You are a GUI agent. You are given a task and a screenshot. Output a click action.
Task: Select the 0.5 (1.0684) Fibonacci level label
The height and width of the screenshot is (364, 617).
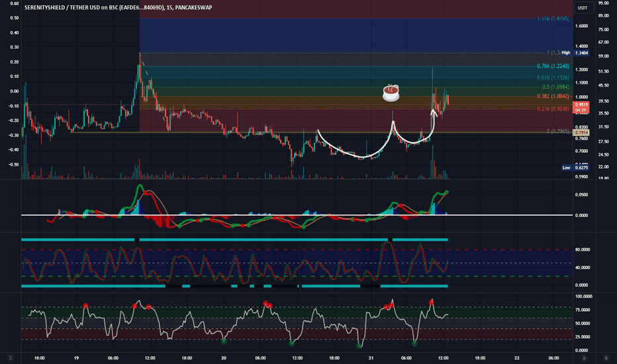[555, 87]
